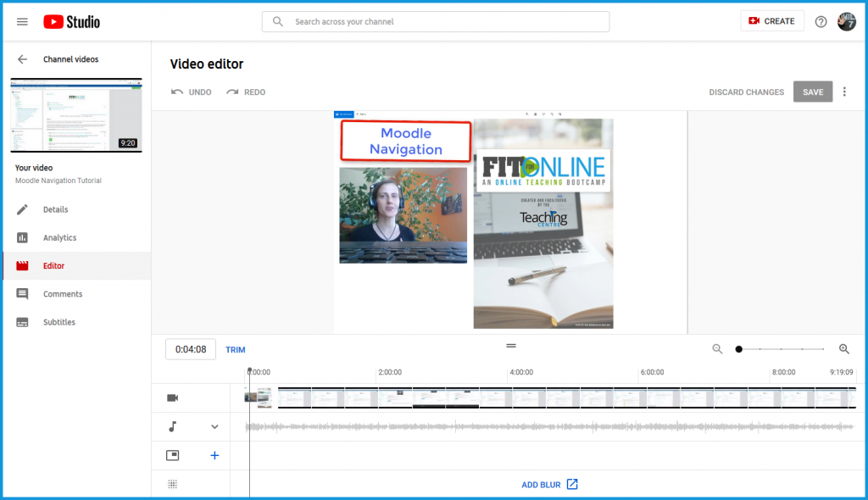Open the account avatar menu
Image resolution: width=868 pixels, height=500 pixels.
[847, 21]
